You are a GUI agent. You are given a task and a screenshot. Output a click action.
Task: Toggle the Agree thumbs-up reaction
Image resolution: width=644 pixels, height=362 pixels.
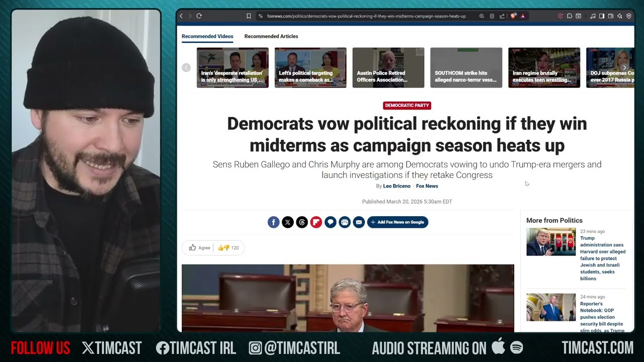pos(200,248)
